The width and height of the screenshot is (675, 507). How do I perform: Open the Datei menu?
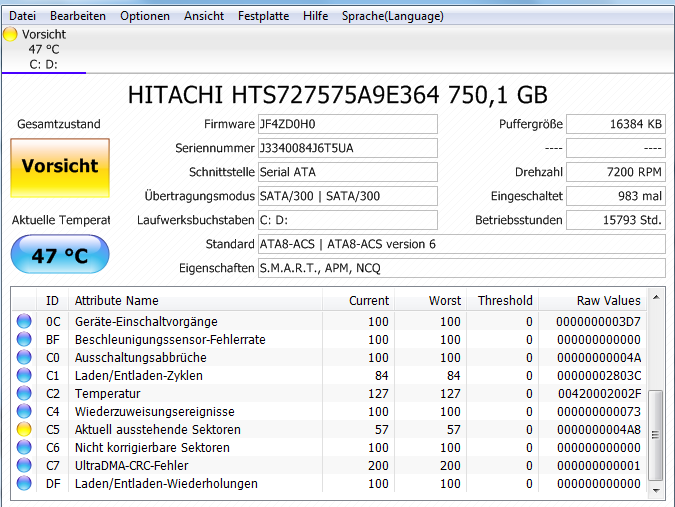pos(22,16)
